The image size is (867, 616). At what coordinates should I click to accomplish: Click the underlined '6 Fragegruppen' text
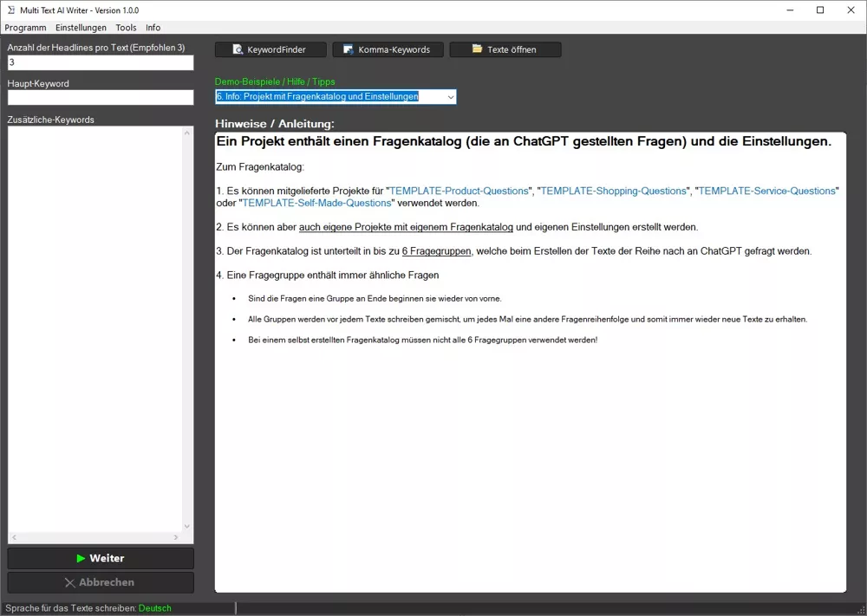click(x=436, y=251)
